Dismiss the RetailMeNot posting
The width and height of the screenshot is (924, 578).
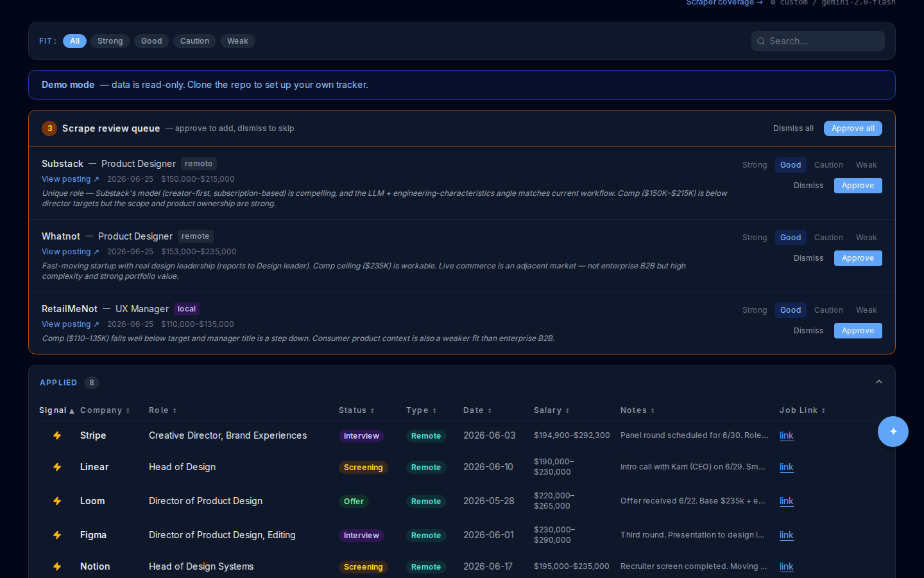point(809,331)
